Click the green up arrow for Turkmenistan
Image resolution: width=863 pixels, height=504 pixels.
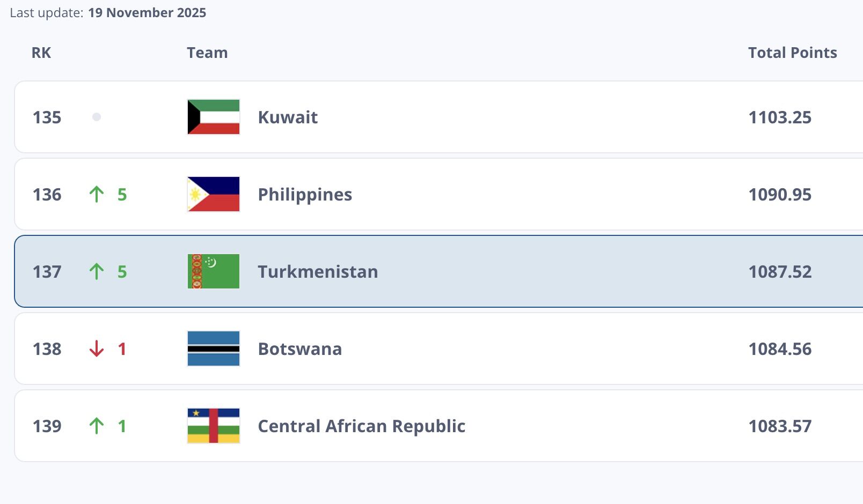pos(97,271)
